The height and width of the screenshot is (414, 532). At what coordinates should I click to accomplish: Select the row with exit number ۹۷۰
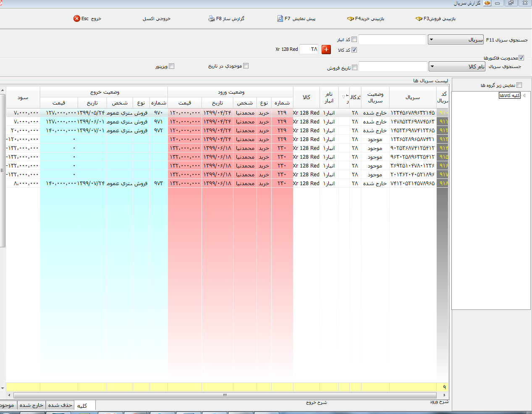(x=227, y=113)
